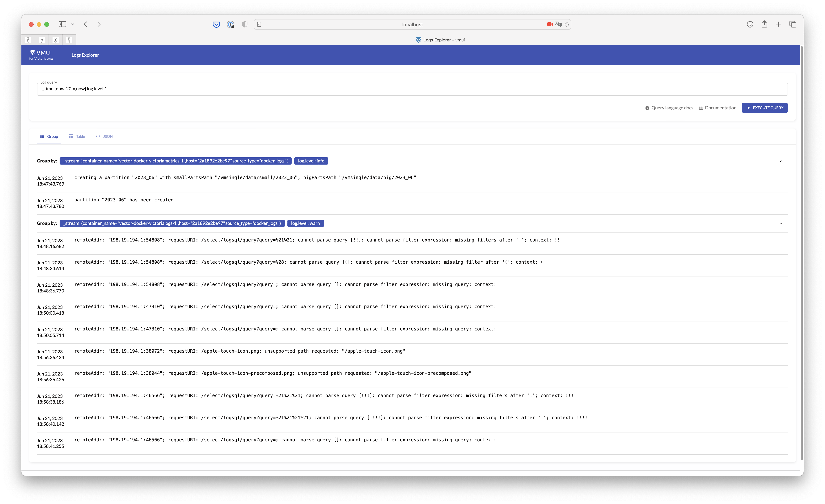The height and width of the screenshot is (504, 825).
Task: Click the camera recording indicator icon
Action: [549, 24]
